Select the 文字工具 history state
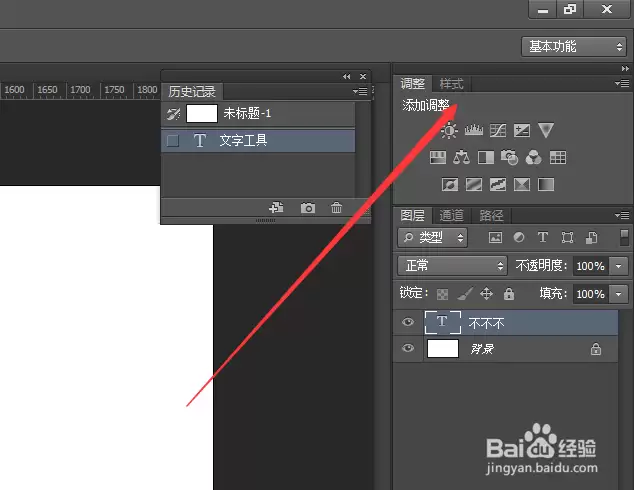The height and width of the screenshot is (490, 634). (258, 141)
